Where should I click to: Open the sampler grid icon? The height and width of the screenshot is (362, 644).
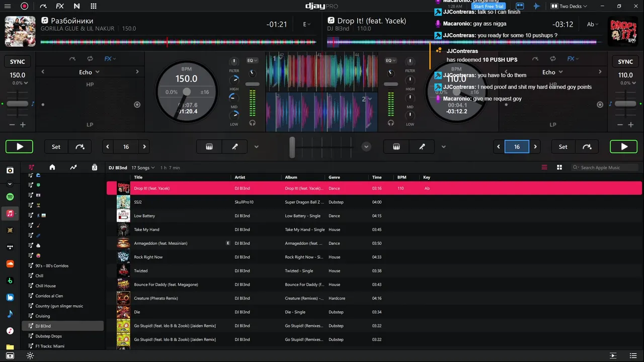[94, 6]
